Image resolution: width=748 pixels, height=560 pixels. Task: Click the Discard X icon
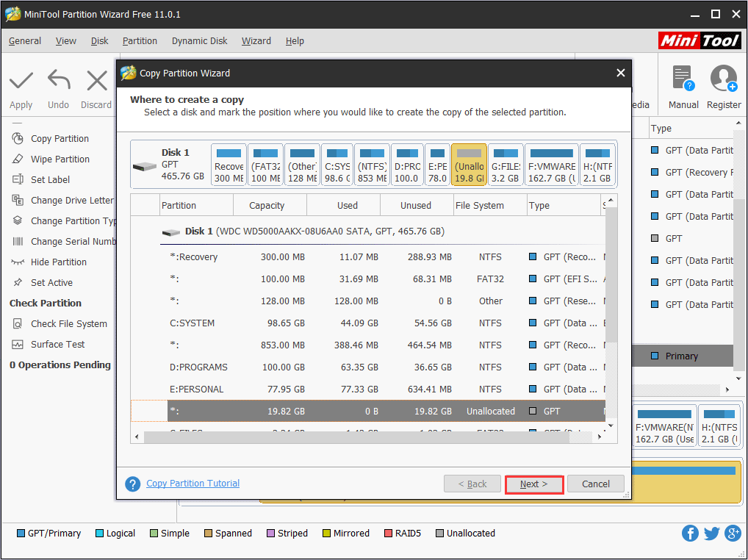coord(96,80)
